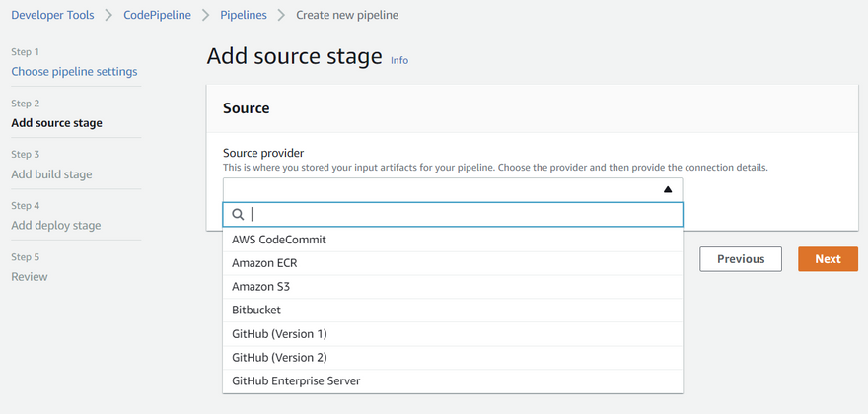Image resolution: width=868 pixels, height=414 pixels.
Task: Open the CodePipeline breadcrumb link
Action: coord(157,15)
